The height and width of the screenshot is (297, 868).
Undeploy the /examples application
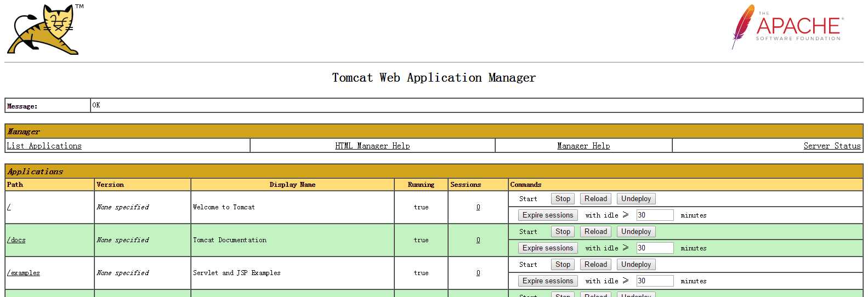(x=636, y=265)
